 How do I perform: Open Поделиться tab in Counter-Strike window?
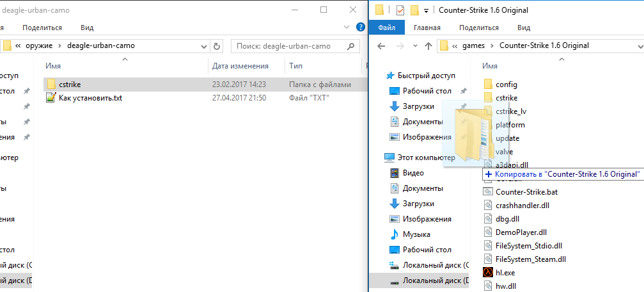point(479,28)
